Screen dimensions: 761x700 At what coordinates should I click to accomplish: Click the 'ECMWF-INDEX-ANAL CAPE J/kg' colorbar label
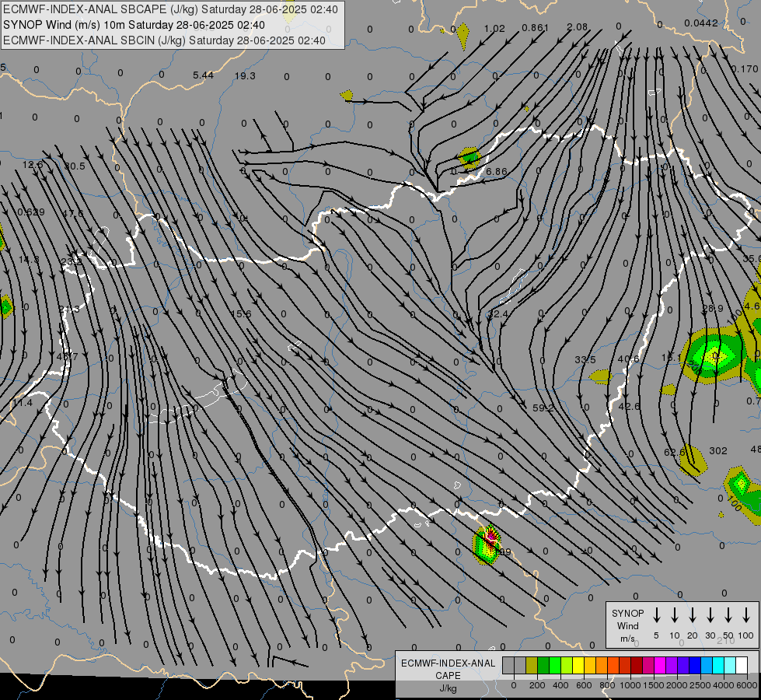tap(448, 675)
